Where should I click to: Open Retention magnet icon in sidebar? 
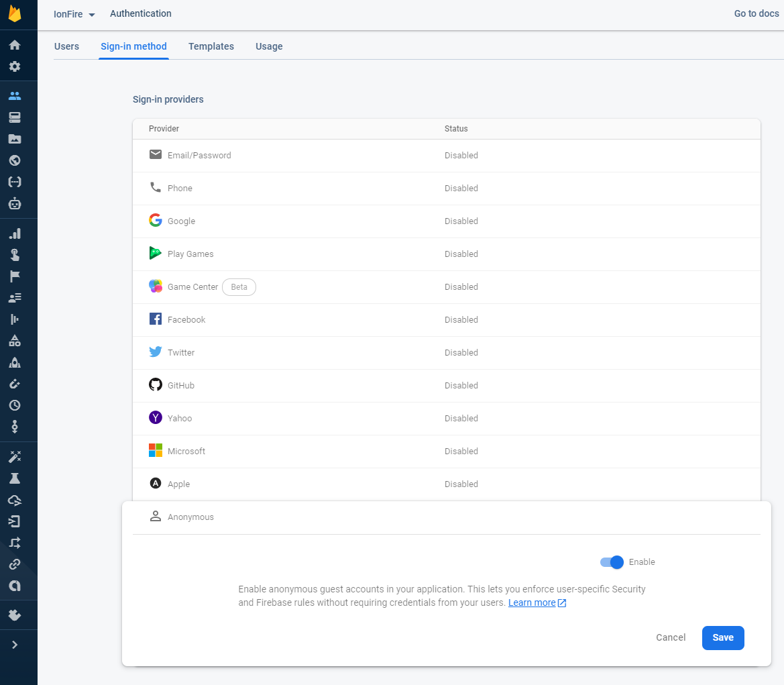point(15,384)
